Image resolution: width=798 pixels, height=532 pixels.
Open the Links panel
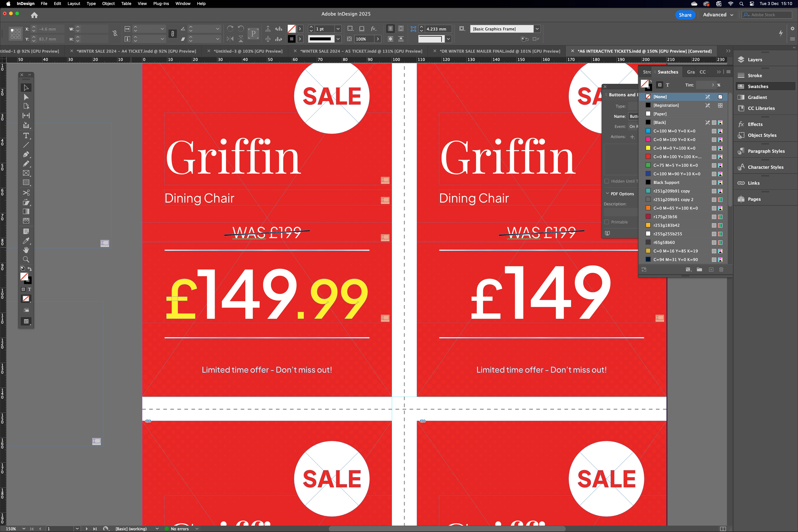coord(753,183)
